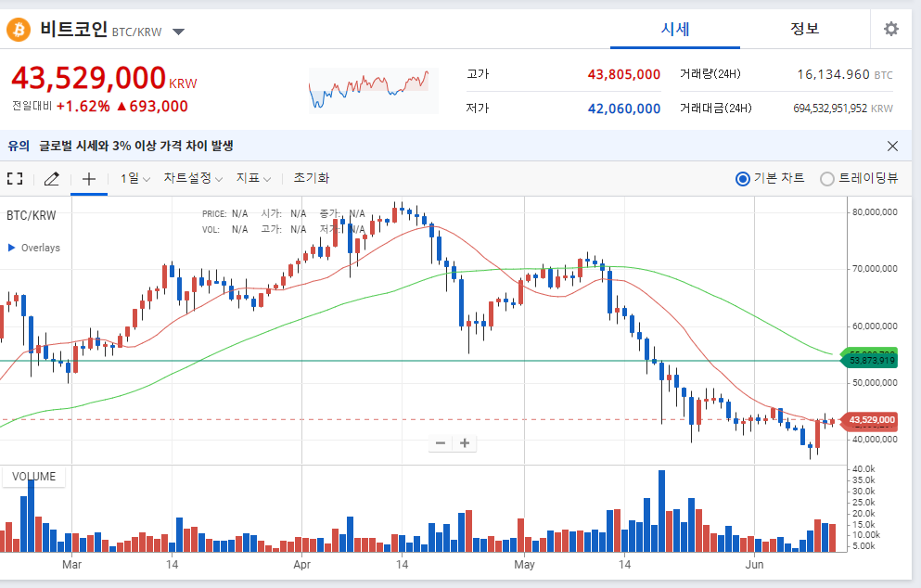Switch to the 시세 tab

(675, 30)
